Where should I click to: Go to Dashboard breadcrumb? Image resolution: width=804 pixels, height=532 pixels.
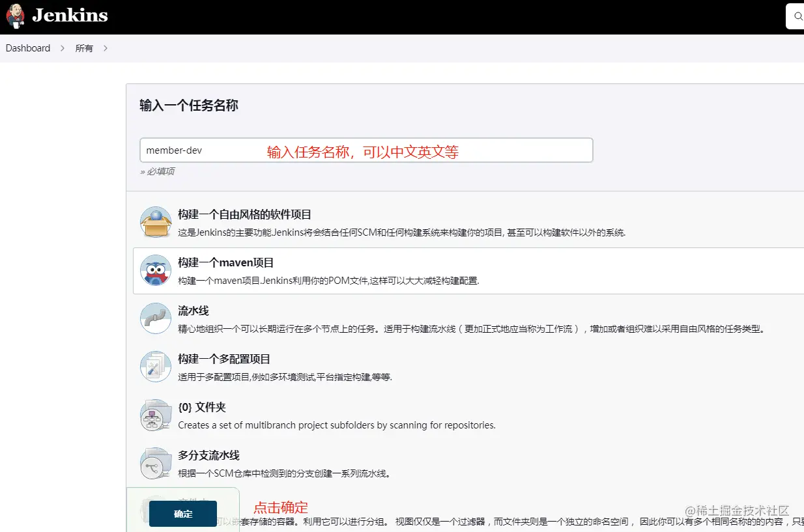28,48
